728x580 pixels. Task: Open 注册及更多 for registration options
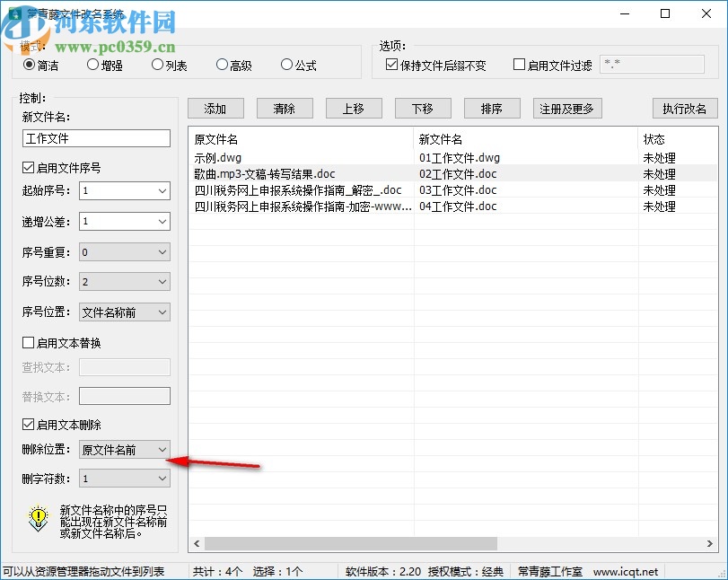[568, 108]
